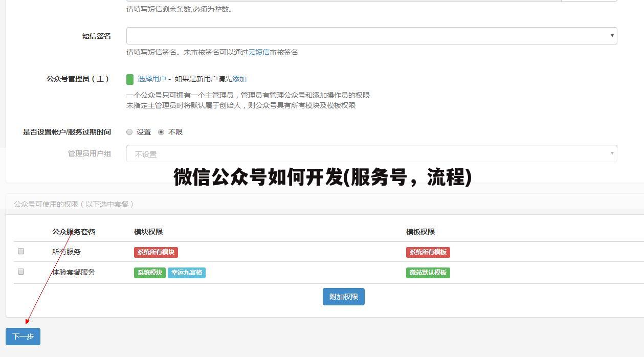
Task: Check the 体验套餐服务 checkbox
Action: (21, 272)
